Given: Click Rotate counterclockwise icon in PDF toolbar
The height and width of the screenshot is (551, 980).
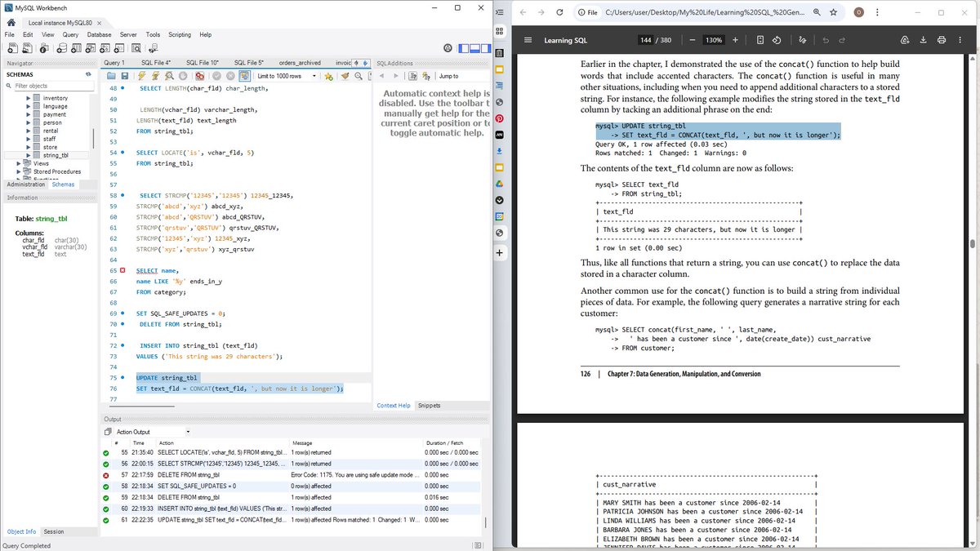Looking at the screenshot, I should pos(777,40).
